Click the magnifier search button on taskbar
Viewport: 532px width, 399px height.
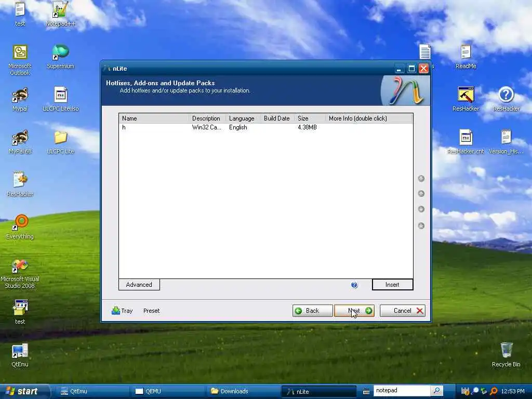pyautogui.click(x=436, y=391)
